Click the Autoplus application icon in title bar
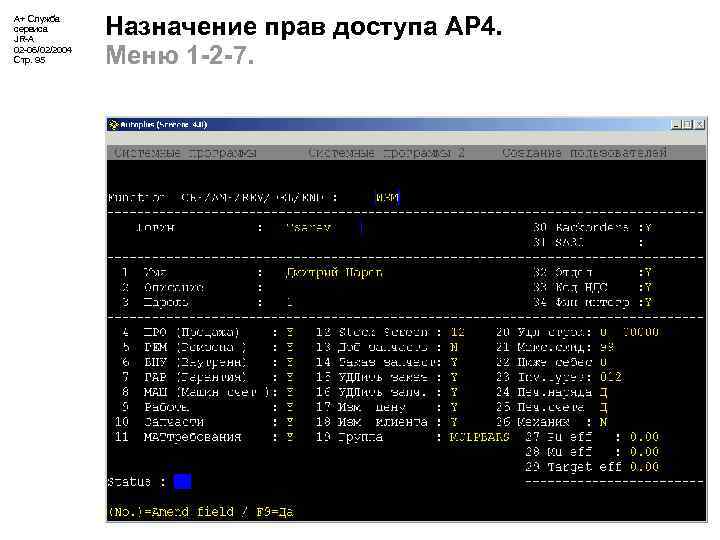 coord(113,124)
